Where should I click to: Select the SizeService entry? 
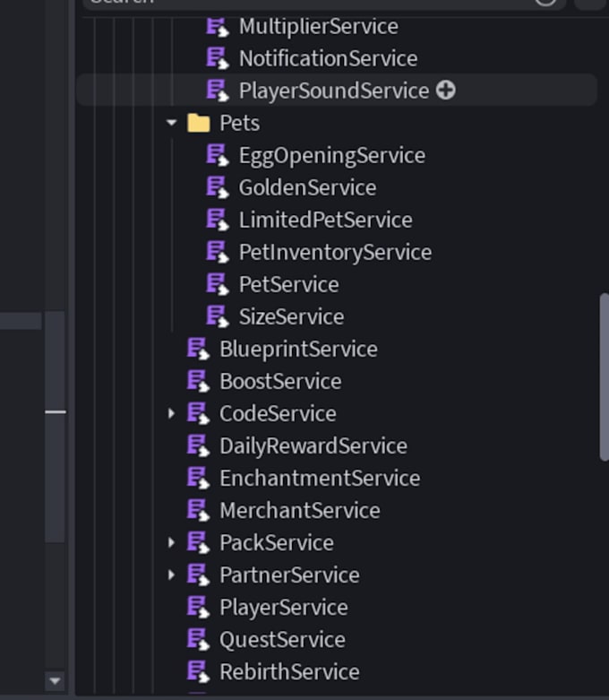click(x=291, y=316)
